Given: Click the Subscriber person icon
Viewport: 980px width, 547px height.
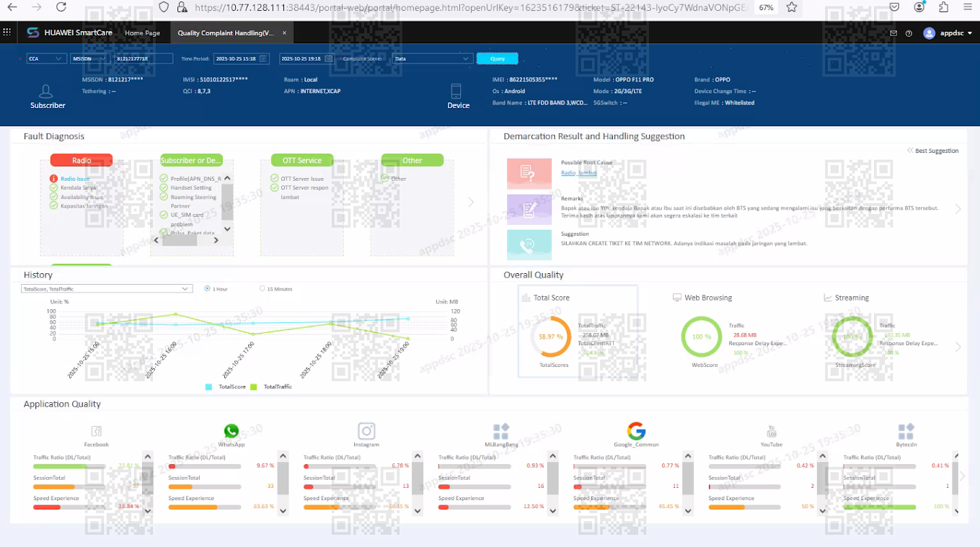Looking at the screenshot, I should (x=46, y=92).
